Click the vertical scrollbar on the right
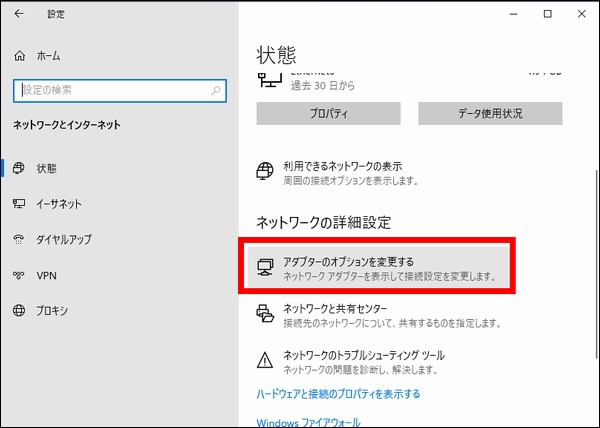This screenshot has height=428, width=600. point(596,264)
